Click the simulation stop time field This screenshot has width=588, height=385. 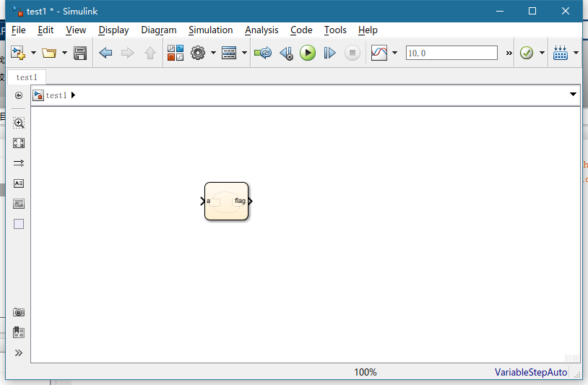pyautogui.click(x=451, y=53)
